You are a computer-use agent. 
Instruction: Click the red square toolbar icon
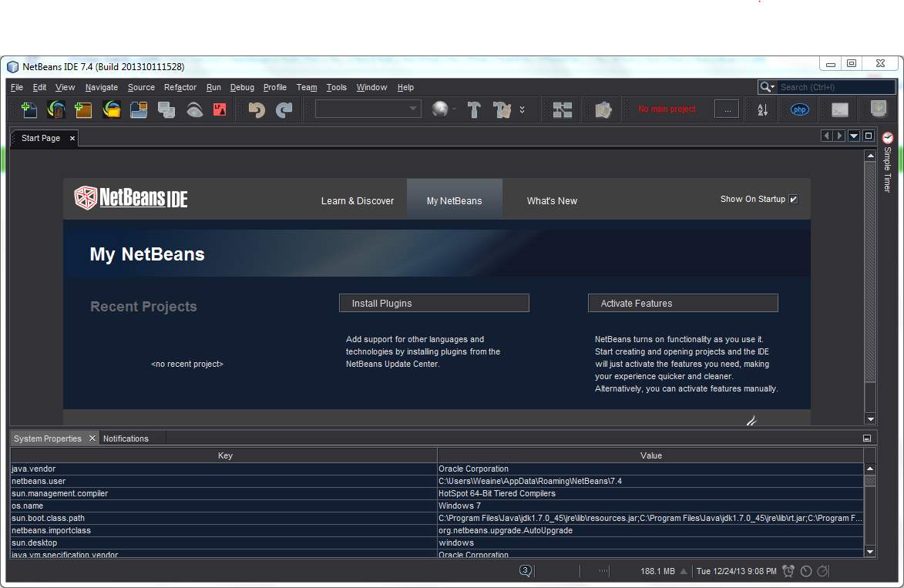point(220,109)
